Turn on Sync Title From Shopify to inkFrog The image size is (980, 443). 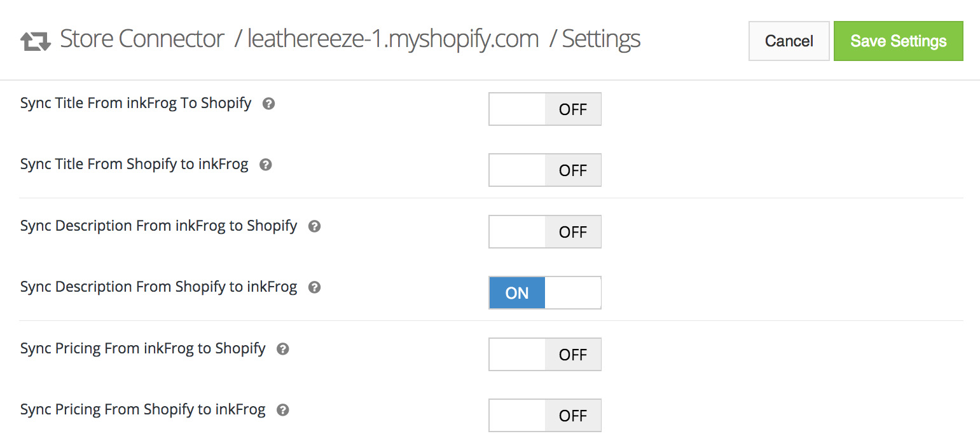[x=545, y=170]
